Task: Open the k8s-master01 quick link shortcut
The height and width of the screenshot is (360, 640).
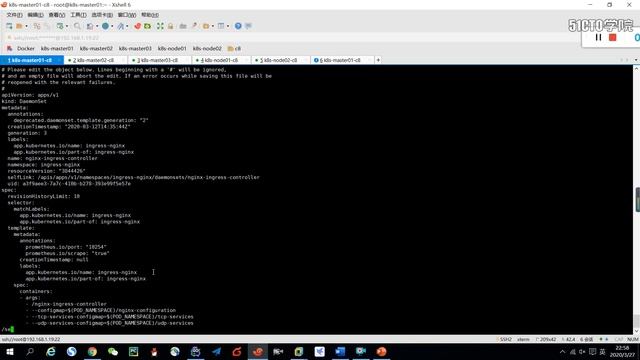Action: click(57, 49)
